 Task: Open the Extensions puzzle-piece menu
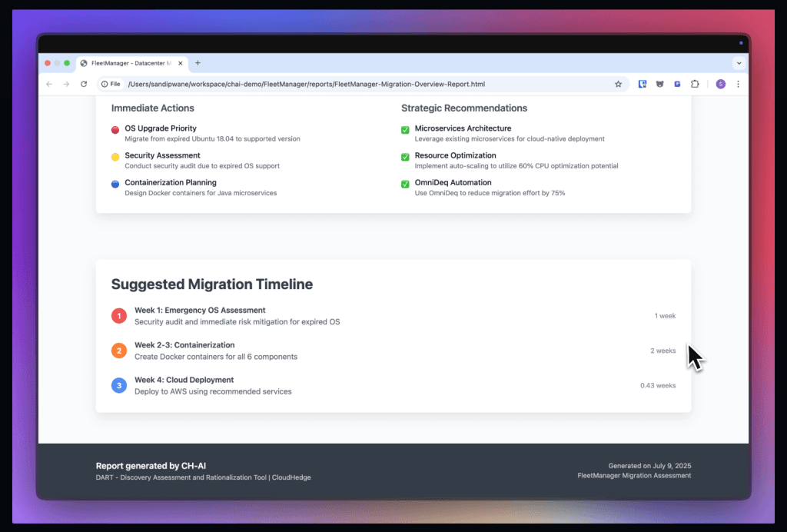click(x=695, y=84)
